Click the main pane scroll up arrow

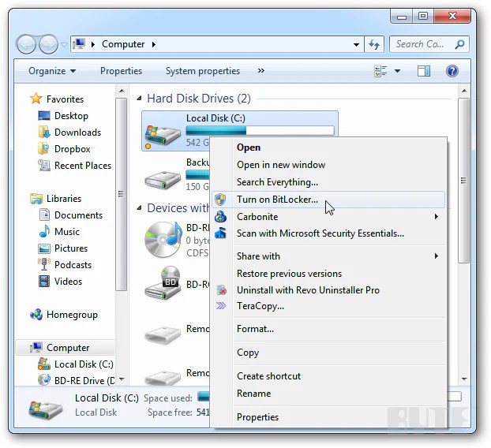point(464,91)
